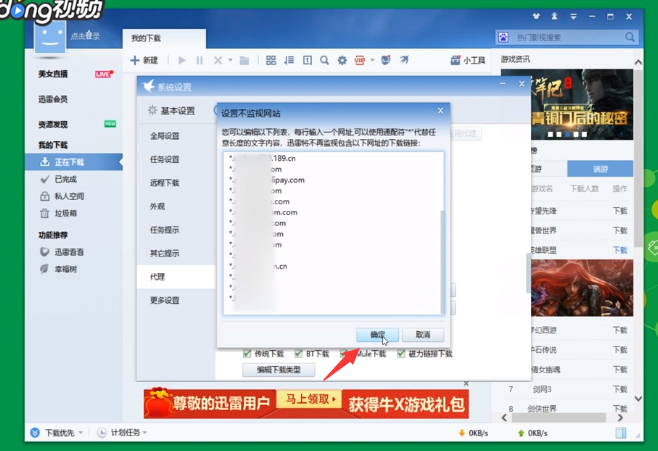The height and width of the screenshot is (451, 658).
Task: Click the 新建 new task plus button
Action: pos(144,60)
